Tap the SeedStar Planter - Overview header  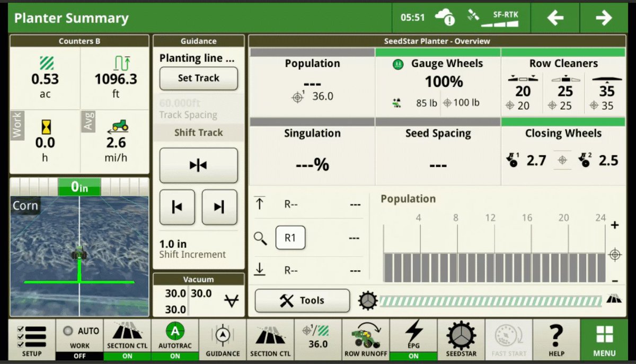coord(438,41)
